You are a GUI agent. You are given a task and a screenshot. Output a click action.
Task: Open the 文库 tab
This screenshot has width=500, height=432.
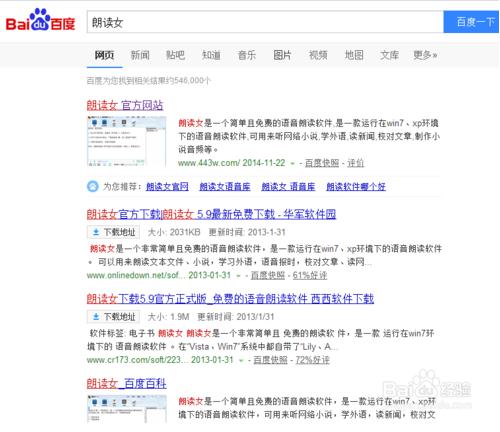pos(389,55)
